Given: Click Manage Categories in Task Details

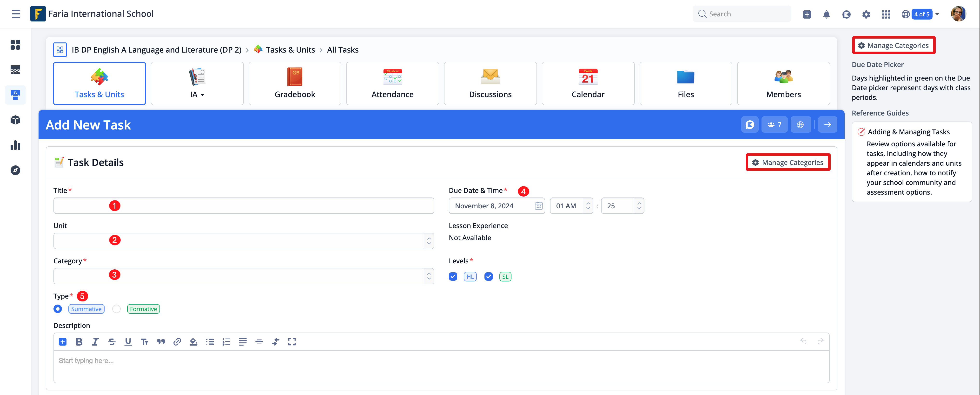Looking at the screenshot, I should click(788, 162).
